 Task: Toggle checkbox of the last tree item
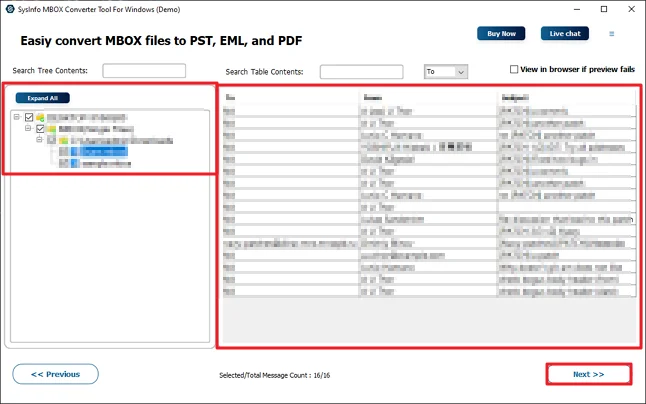(x=63, y=163)
